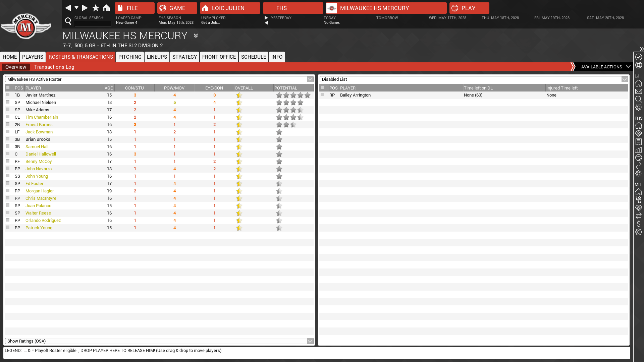Click the globe icon in right sidebar

click(x=638, y=65)
